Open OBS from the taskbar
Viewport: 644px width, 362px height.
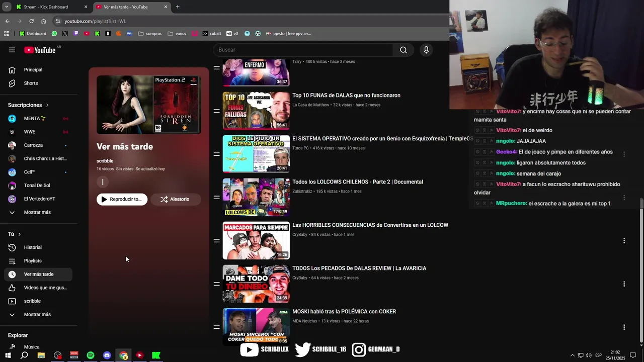click(58, 355)
